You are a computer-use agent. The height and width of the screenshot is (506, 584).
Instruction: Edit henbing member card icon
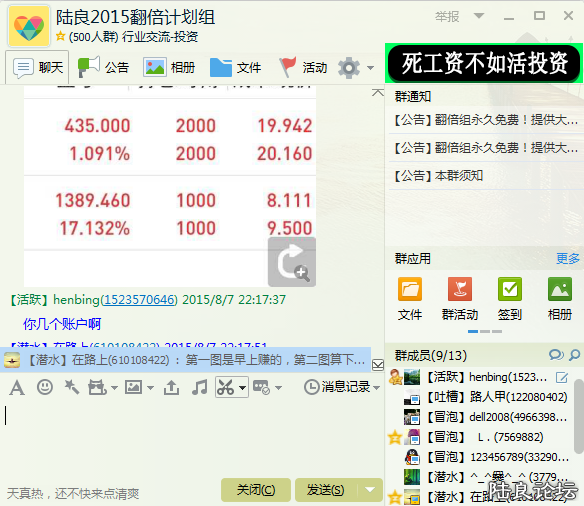click(562, 378)
